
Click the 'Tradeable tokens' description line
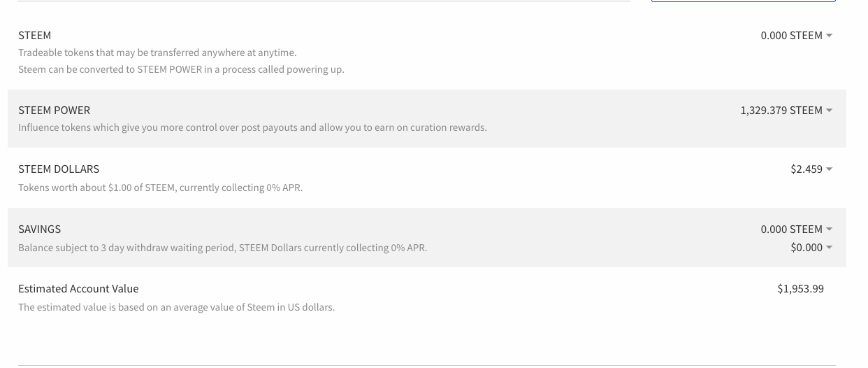(x=157, y=53)
